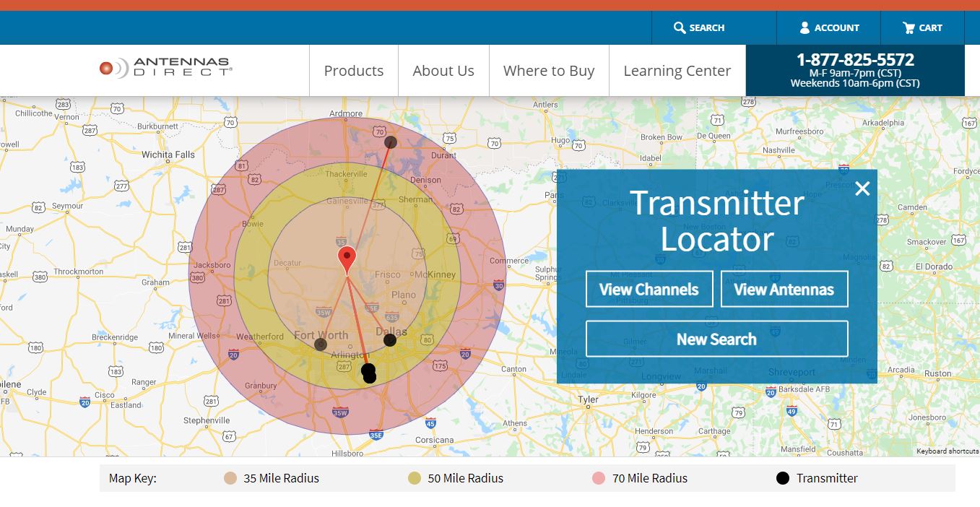980x507 pixels.
Task: Select the transmitter marker near Fort Worth
Action: 321,344
